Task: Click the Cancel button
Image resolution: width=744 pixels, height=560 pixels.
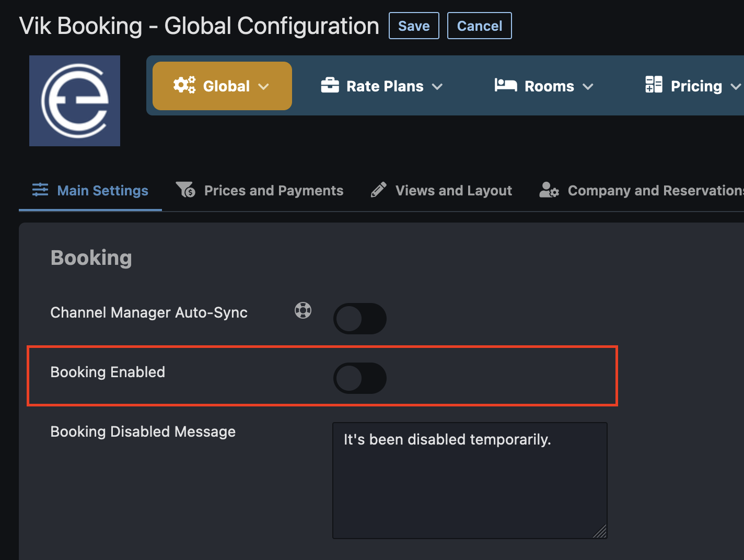Action: (480, 26)
